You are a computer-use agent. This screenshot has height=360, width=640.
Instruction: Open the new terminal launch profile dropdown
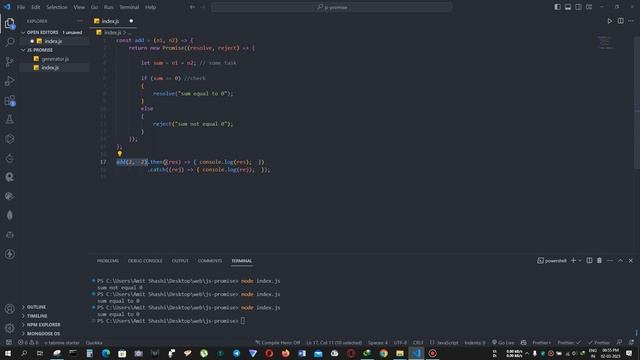click(x=580, y=260)
